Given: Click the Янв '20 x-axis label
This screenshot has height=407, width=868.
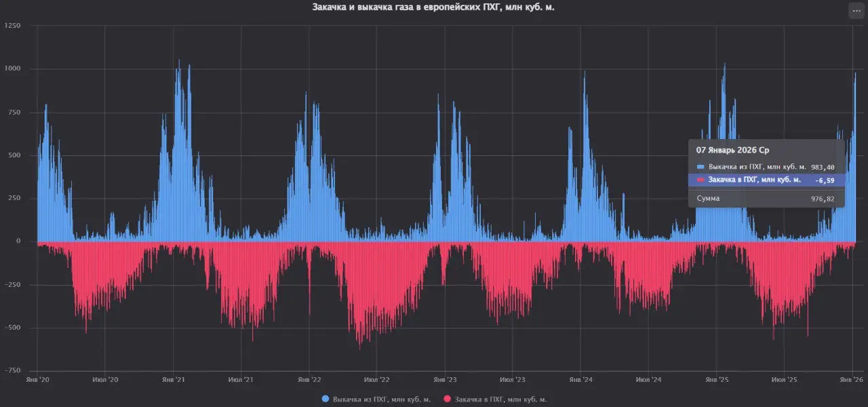Looking at the screenshot, I should (37, 380).
